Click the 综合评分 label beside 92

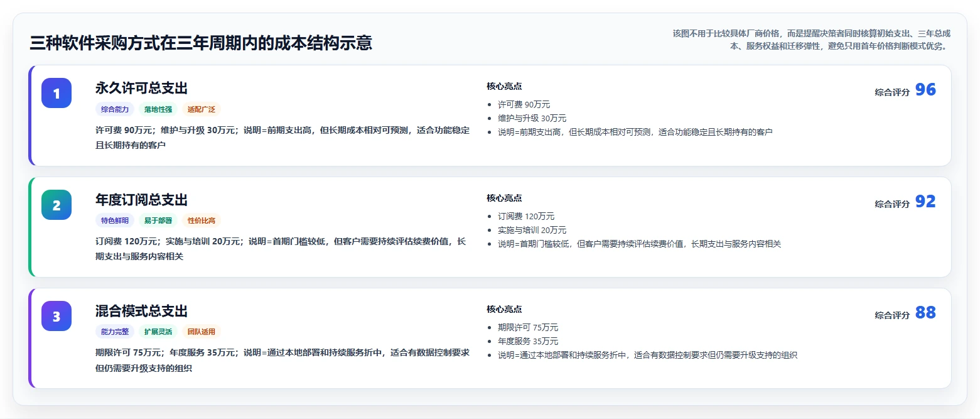click(x=892, y=204)
